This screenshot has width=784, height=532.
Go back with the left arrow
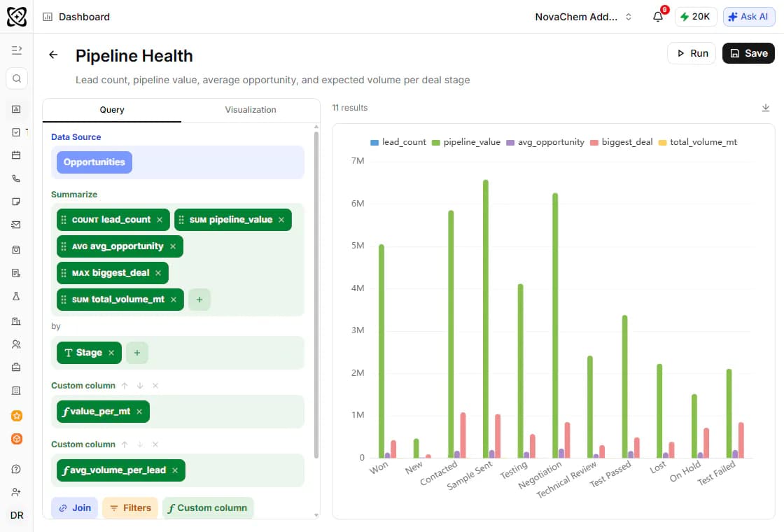(x=53, y=55)
